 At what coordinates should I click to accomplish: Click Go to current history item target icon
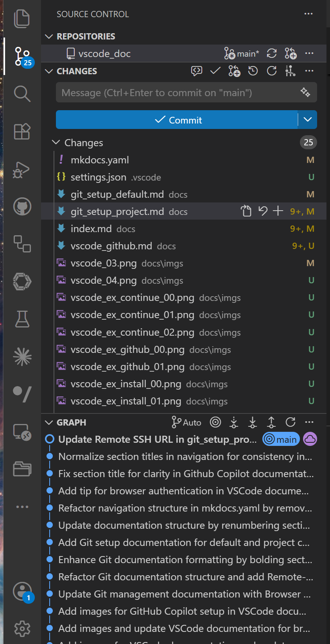(215, 422)
